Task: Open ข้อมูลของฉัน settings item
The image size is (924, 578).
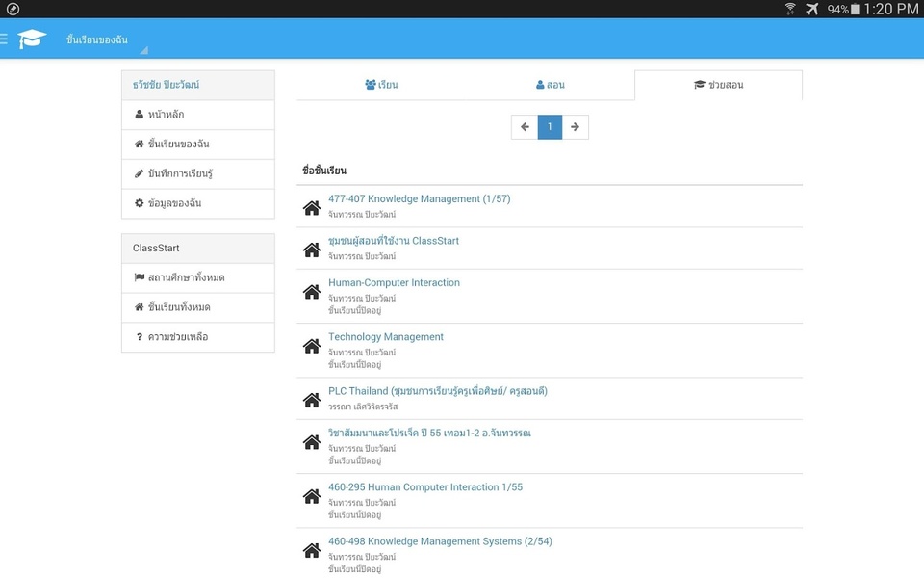Action: 198,203
